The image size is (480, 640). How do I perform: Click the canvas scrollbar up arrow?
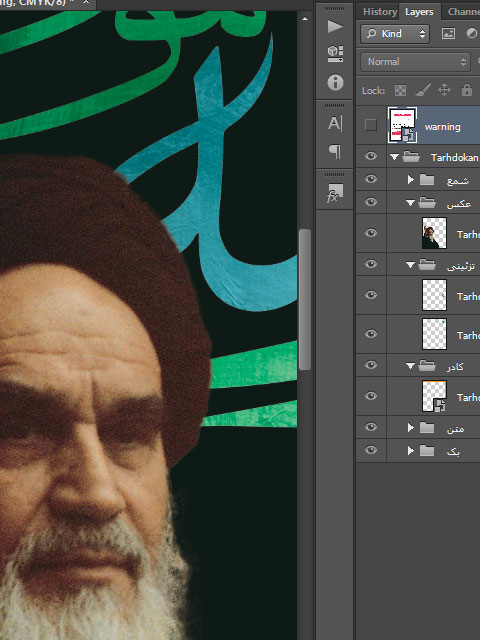(304, 19)
